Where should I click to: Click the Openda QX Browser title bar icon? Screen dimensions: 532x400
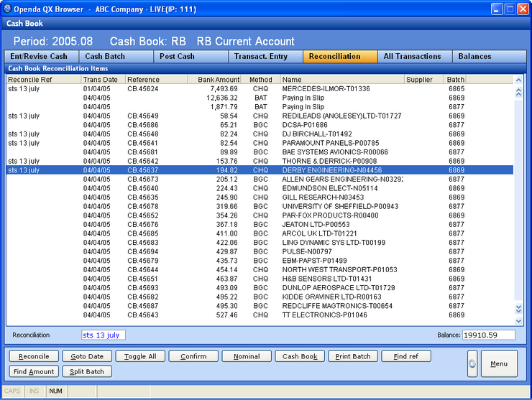tap(7, 9)
